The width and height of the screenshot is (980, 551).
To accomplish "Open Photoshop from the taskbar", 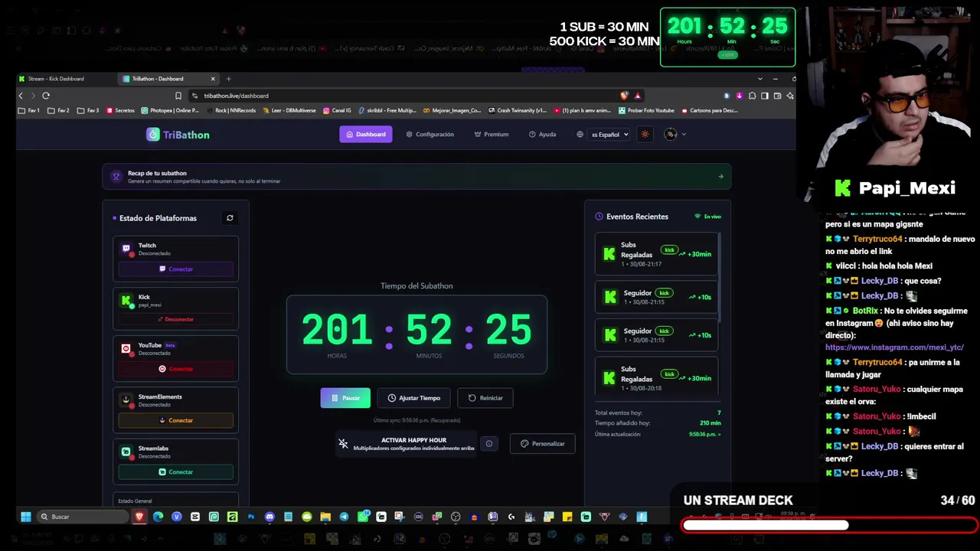I will (x=251, y=517).
